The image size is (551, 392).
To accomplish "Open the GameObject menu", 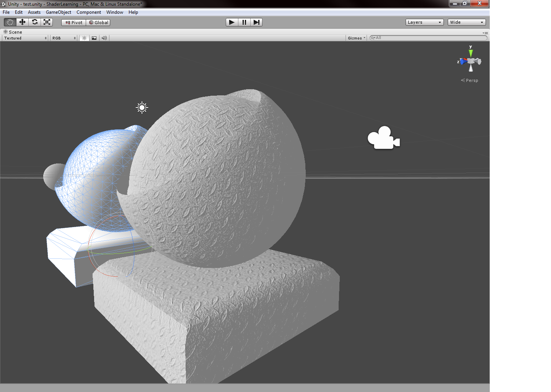I will pos(59,12).
